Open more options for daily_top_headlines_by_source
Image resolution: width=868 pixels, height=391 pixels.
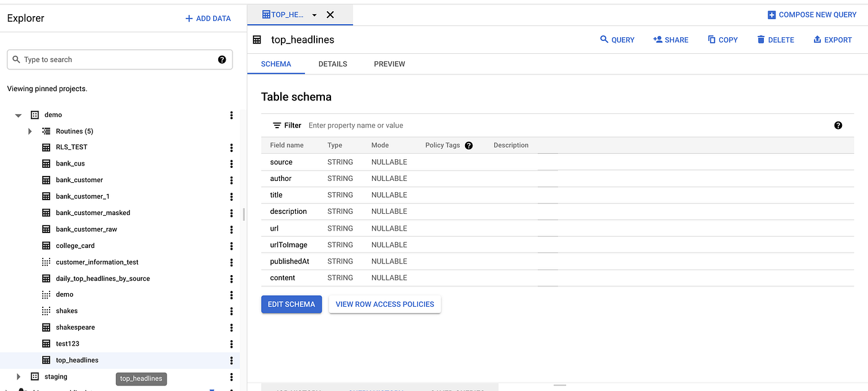[x=231, y=279]
